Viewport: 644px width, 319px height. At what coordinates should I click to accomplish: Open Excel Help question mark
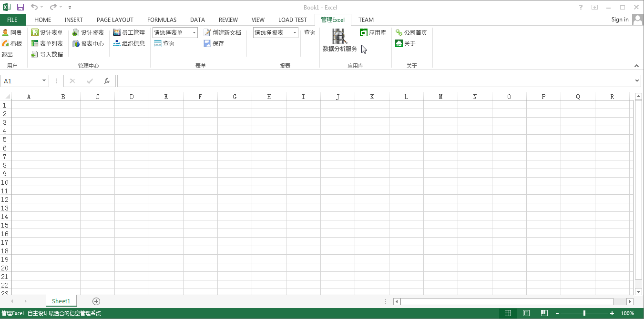click(x=581, y=7)
